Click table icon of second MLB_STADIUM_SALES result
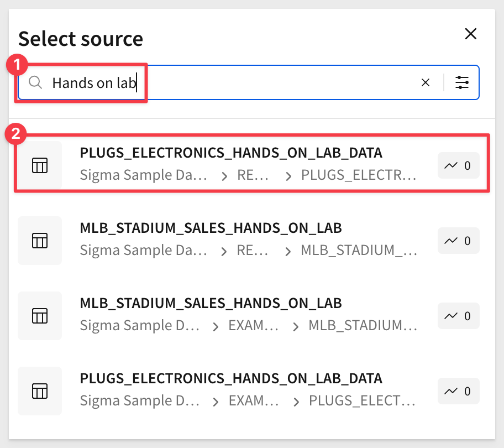504x448 pixels. coord(40,316)
